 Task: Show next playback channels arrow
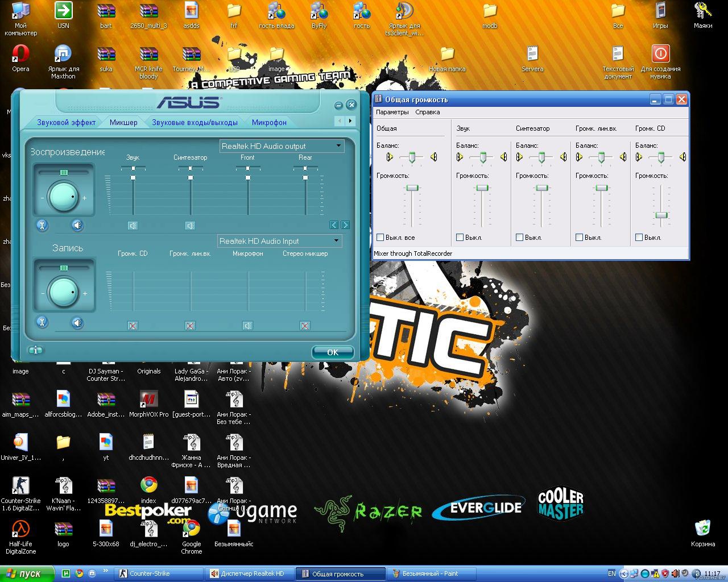click(345, 225)
